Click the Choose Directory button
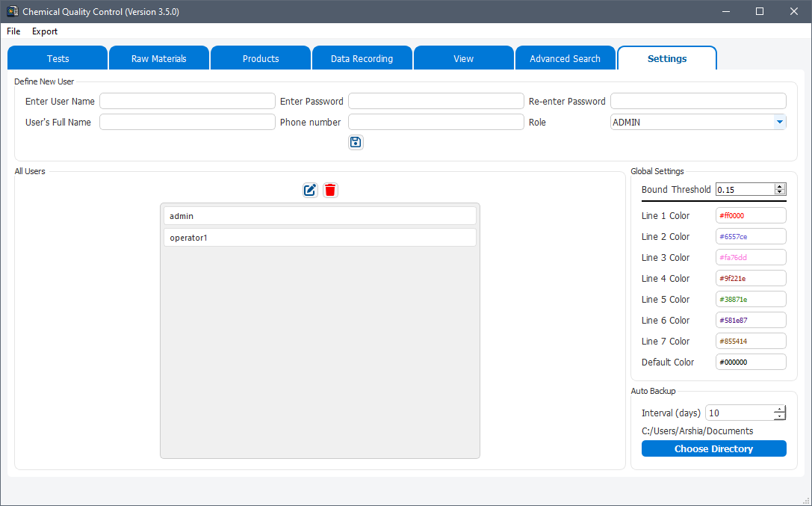 point(713,448)
